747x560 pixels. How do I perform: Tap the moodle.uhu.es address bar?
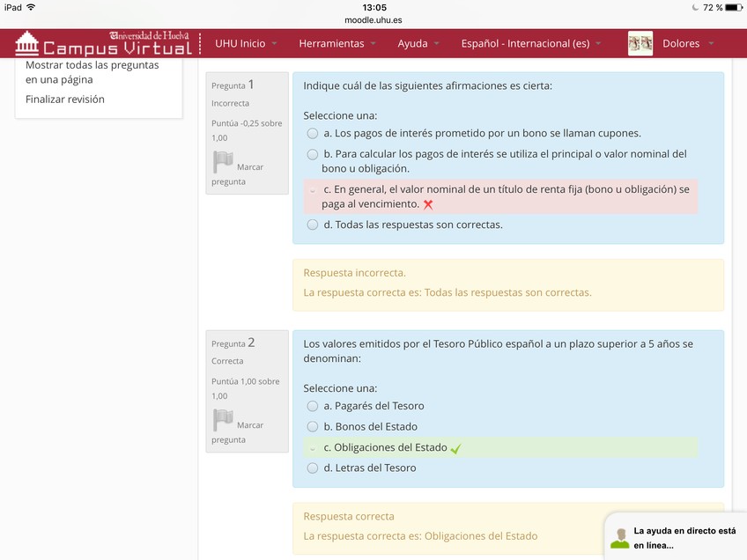(373, 20)
